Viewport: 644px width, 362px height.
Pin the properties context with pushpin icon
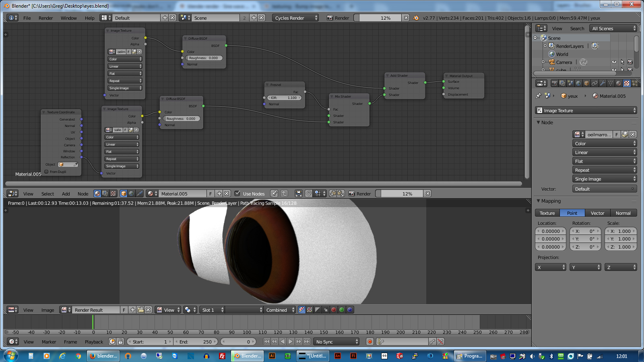(538, 96)
